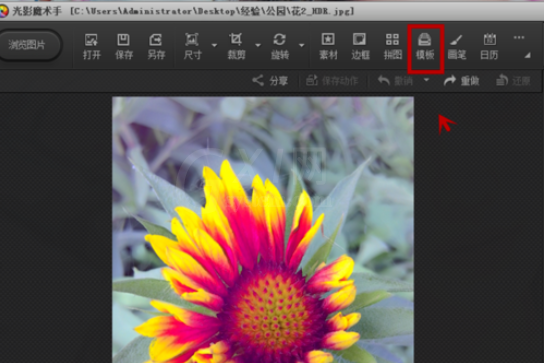Viewport: 544px width, 363px height.
Task: Select the 画笔 brush tool
Action: 457,47
